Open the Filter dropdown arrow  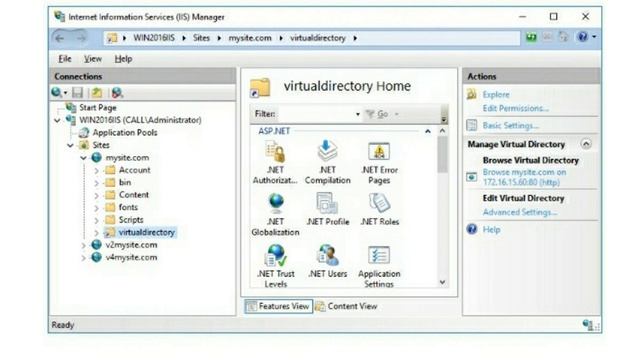[358, 114]
